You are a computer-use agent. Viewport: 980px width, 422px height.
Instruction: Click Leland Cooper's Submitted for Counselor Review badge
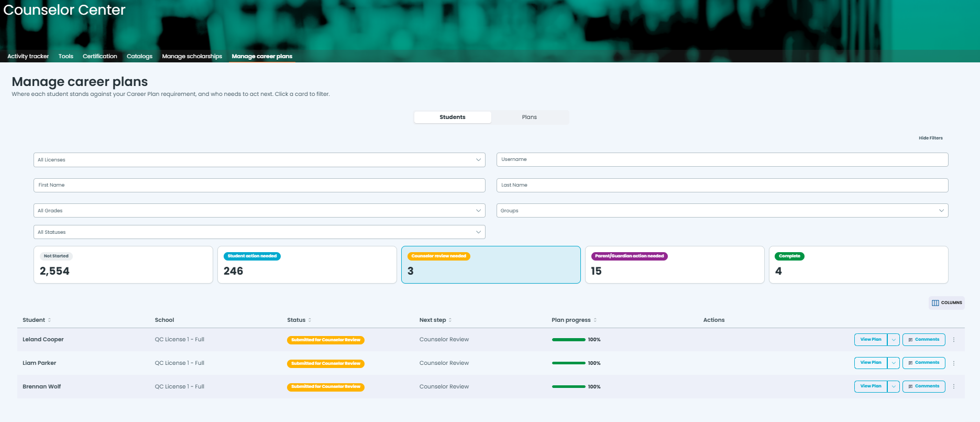pyautogui.click(x=326, y=340)
